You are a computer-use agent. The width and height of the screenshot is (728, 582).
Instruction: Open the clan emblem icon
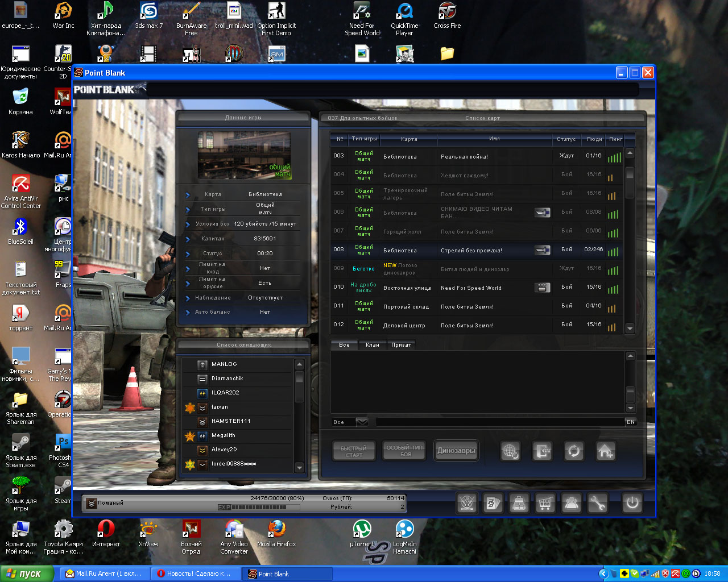[467, 503]
